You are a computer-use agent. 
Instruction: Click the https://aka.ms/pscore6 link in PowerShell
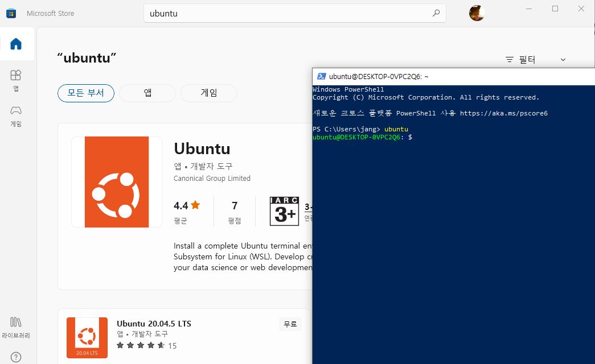click(x=503, y=113)
